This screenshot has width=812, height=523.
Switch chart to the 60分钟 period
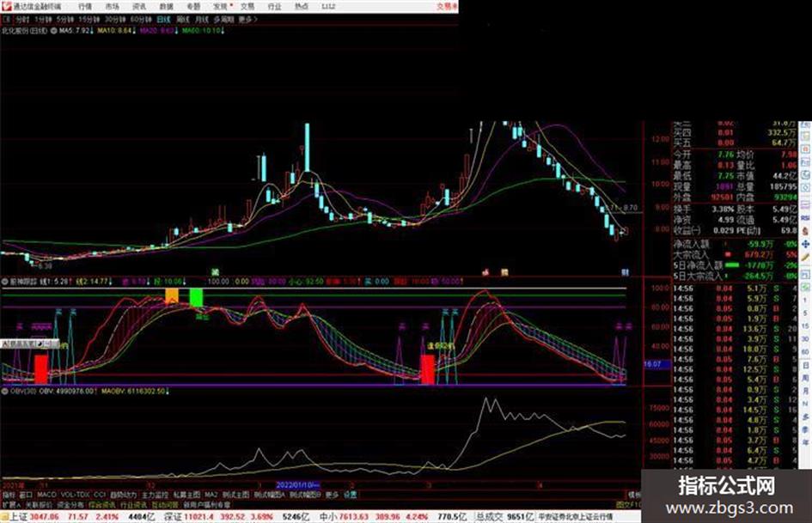coord(141,19)
